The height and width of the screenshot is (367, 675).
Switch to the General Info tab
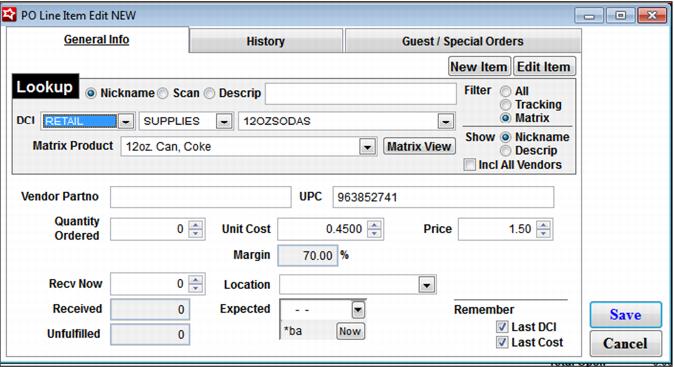point(96,40)
